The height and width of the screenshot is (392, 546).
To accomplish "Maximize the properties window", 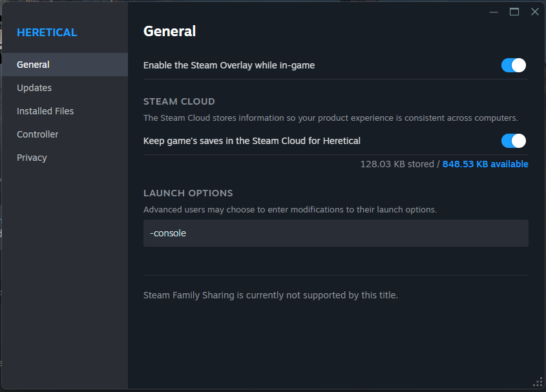I will coord(514,12).
